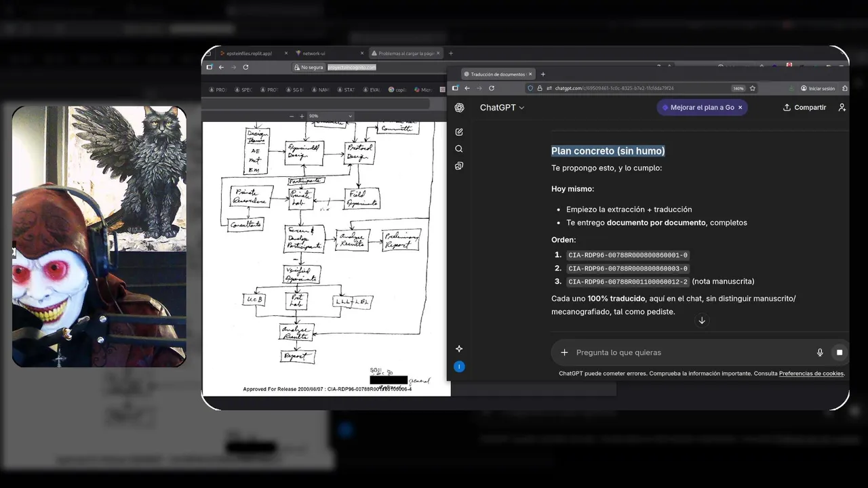Open the STAT bookmark in the bookmarks bar
This screenshot has width=868, height=488.
click(x=347, y=89)
